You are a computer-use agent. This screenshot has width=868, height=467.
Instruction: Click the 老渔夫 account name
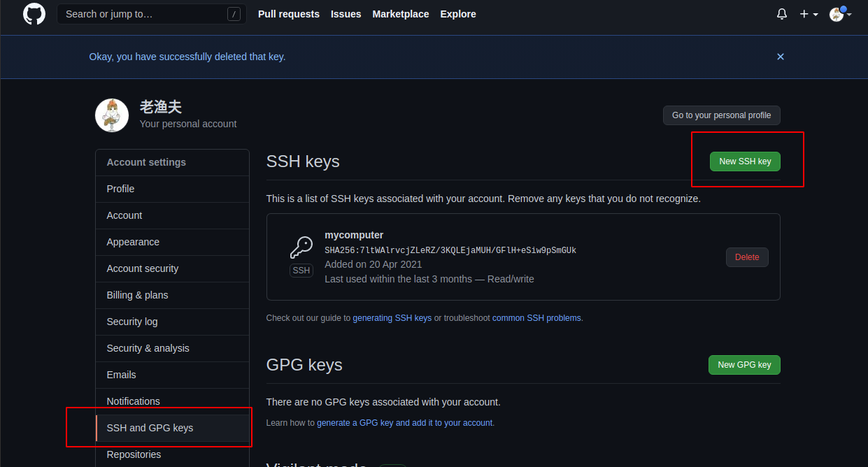[161, 107]
